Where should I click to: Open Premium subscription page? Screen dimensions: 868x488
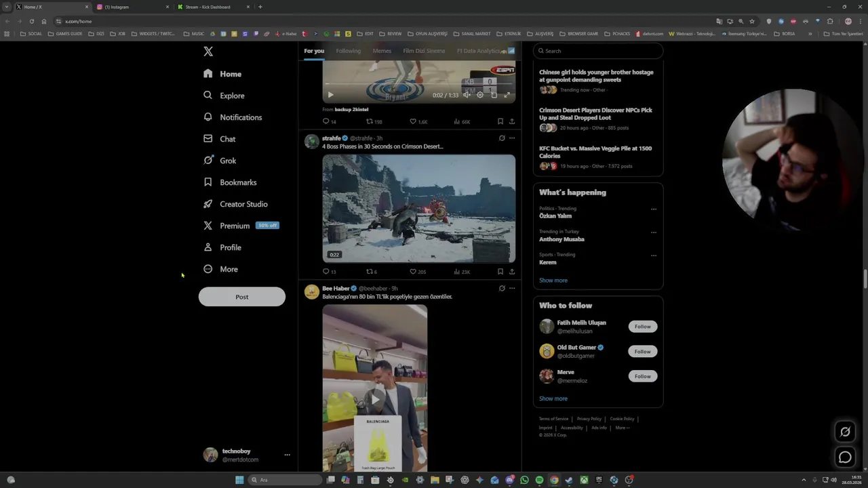[241, 226]
